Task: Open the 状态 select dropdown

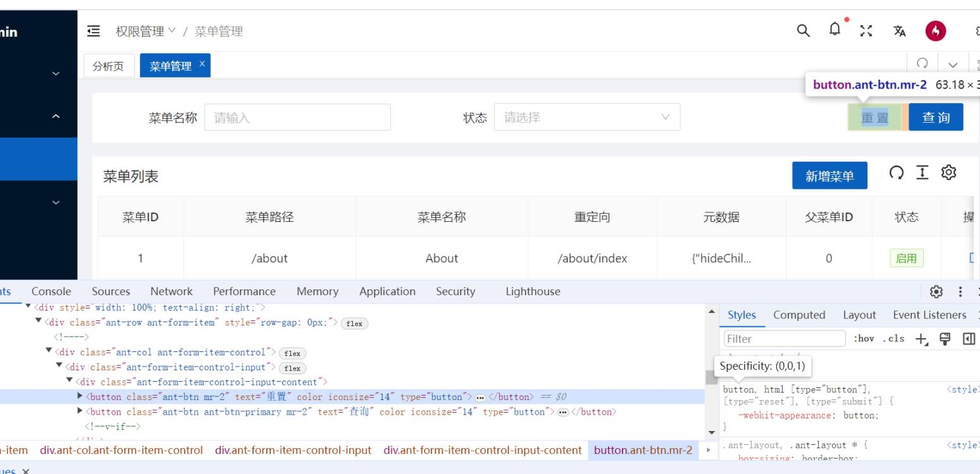Action: 587,118
